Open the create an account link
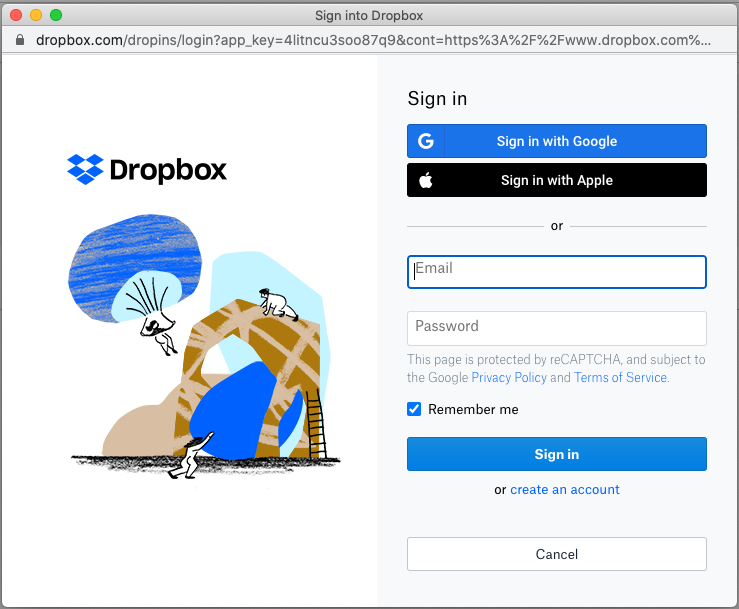 pyautogui.click(x=565, y=490)
